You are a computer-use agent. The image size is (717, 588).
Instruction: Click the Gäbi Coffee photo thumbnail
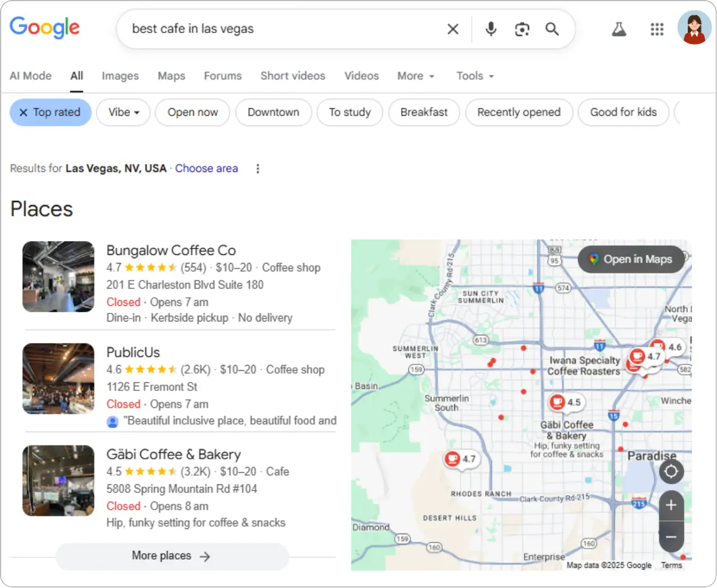58,481
